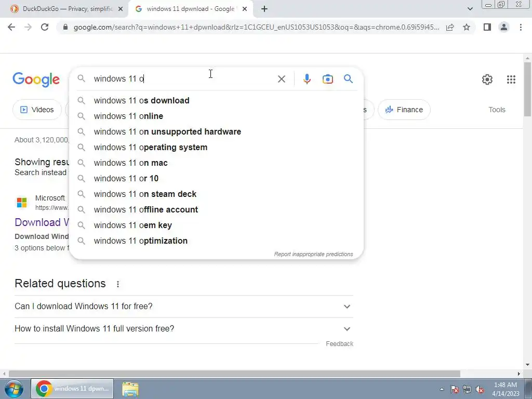Open the taskbar clock showing 1:48 AM
This screenshot has width=532, height=399.
pos(506,389)
